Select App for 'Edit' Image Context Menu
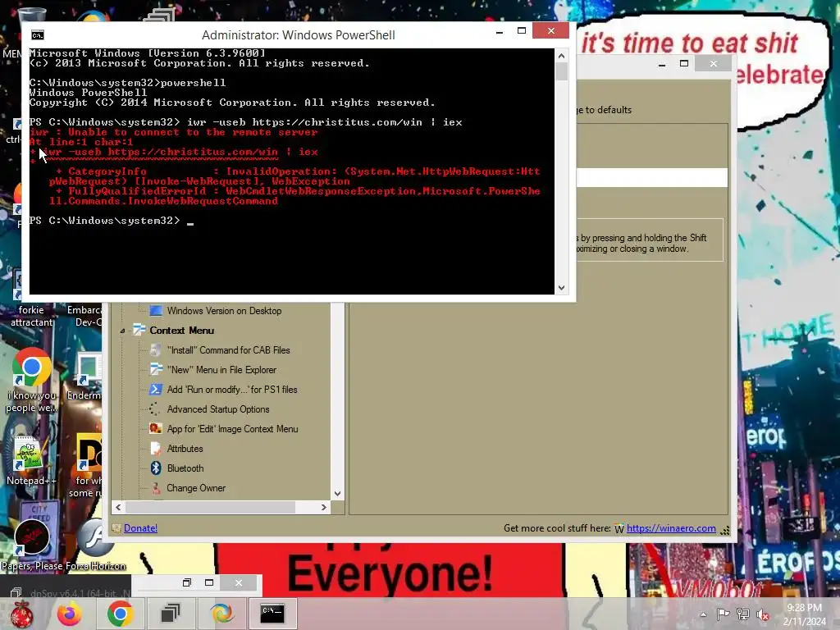Viewport: 840px width, 630px height. [232, 429]
